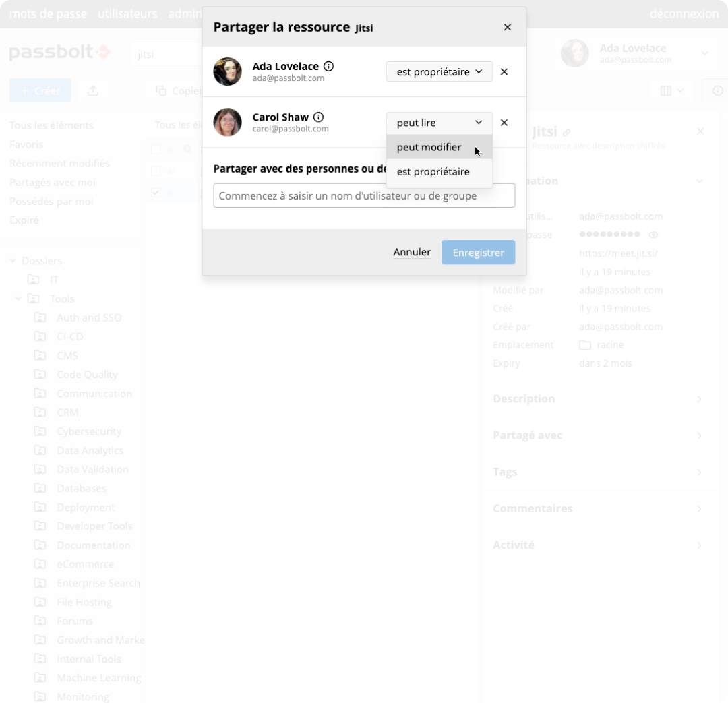Remove Carol Shaw from share list
This screenshot has height=703, width=728.
click(x=504, y=123)
